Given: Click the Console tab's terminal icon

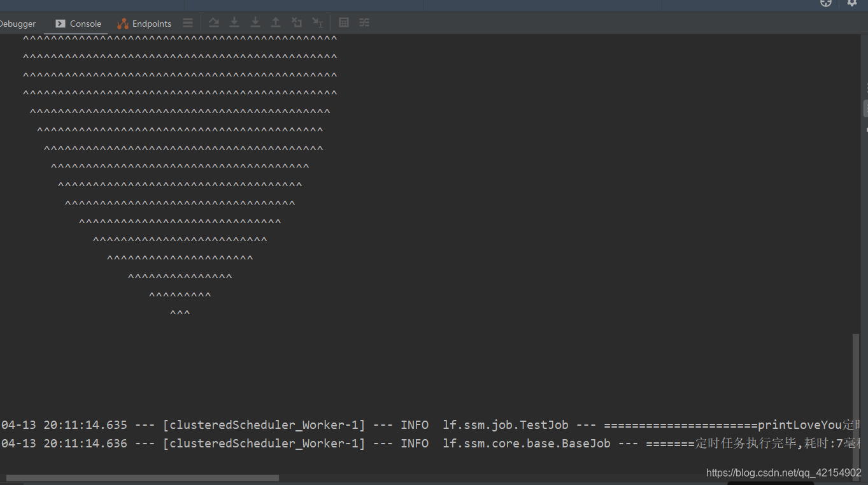Looking at the screenshot, I should pyautogui.click(x=60, y=24).
